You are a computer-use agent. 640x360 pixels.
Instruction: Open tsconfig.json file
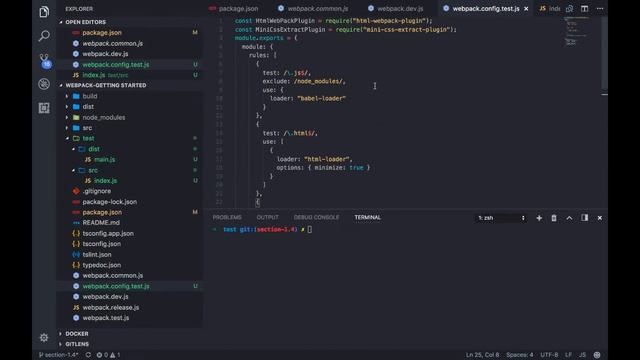coord(102,244)
